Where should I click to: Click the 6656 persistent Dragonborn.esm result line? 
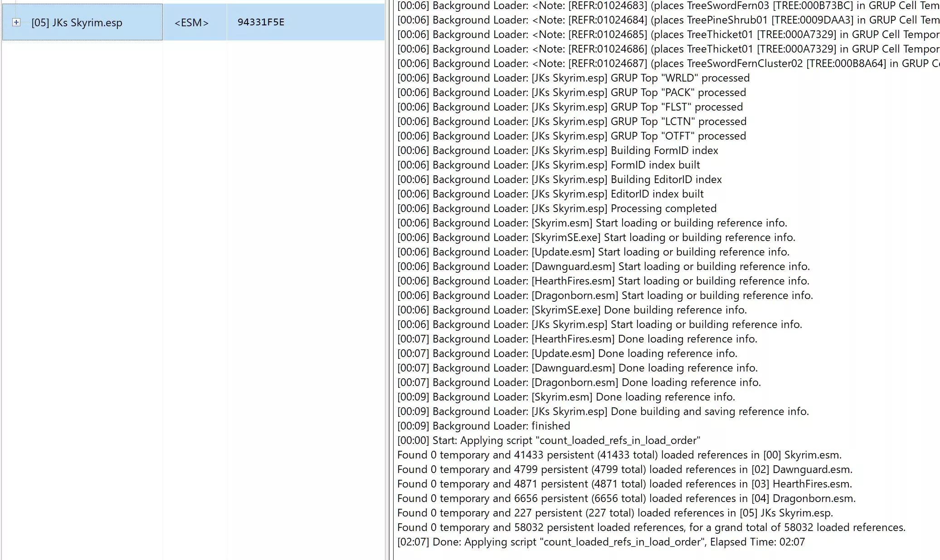click(626, 498)
